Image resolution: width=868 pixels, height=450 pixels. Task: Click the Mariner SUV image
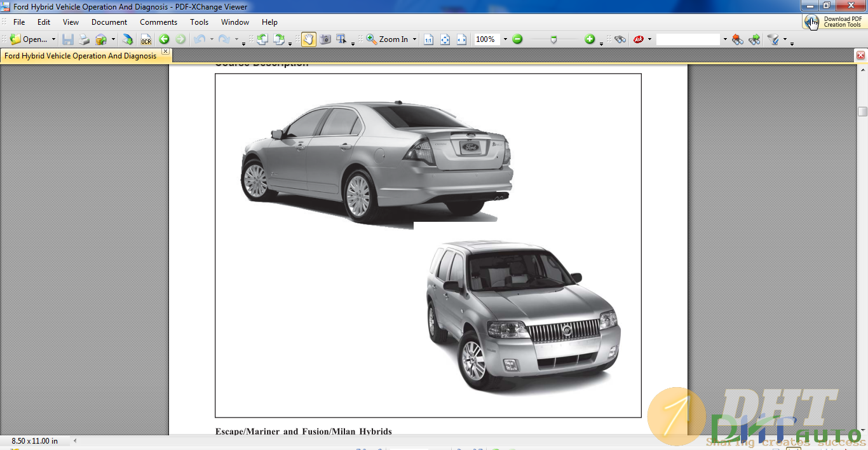523,316
